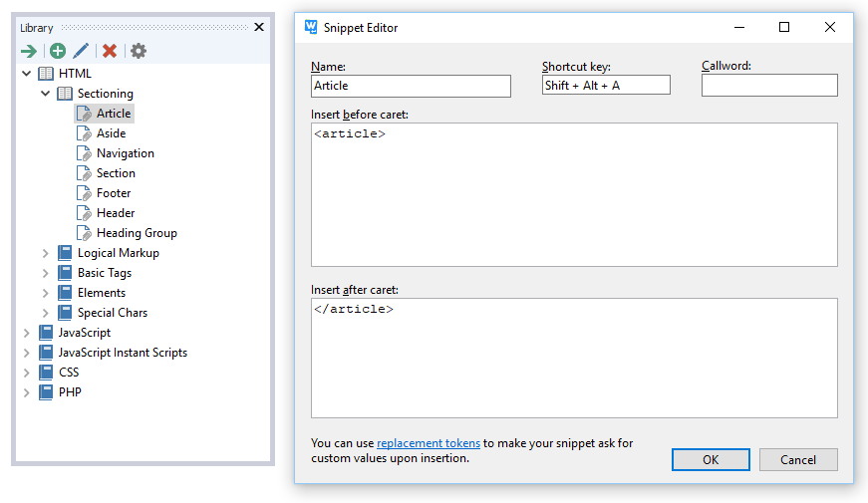
Task: Click the red X delete snippet icon
Action: click(x=110, y=51)
